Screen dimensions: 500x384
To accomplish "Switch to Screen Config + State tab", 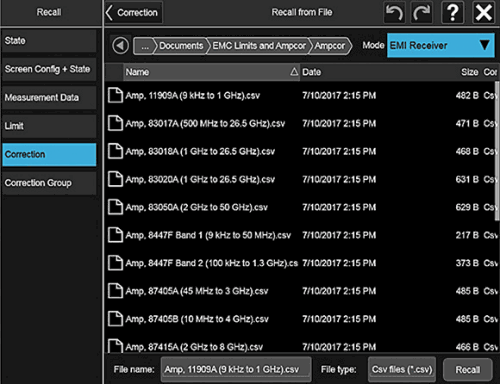I will [49, 69].
